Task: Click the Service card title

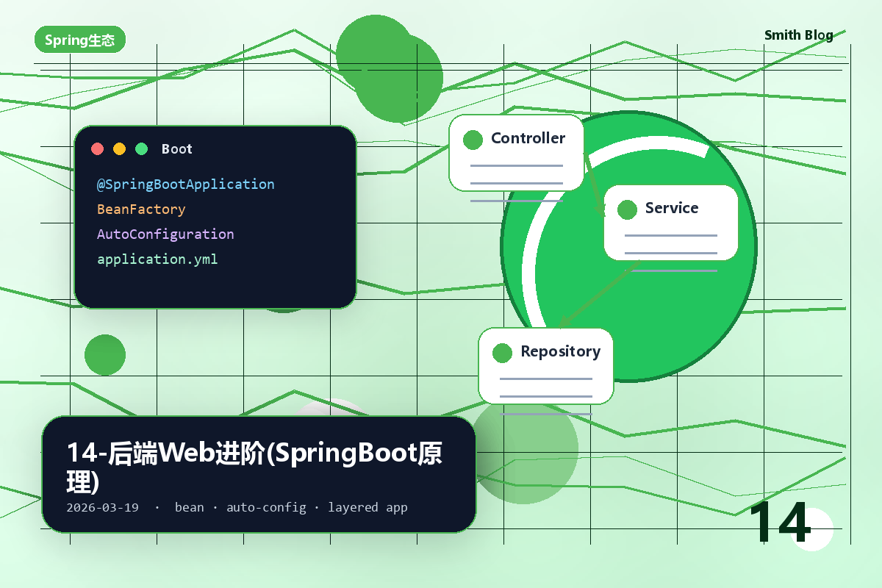Action: pyautogui.click(x=672, y=208)
